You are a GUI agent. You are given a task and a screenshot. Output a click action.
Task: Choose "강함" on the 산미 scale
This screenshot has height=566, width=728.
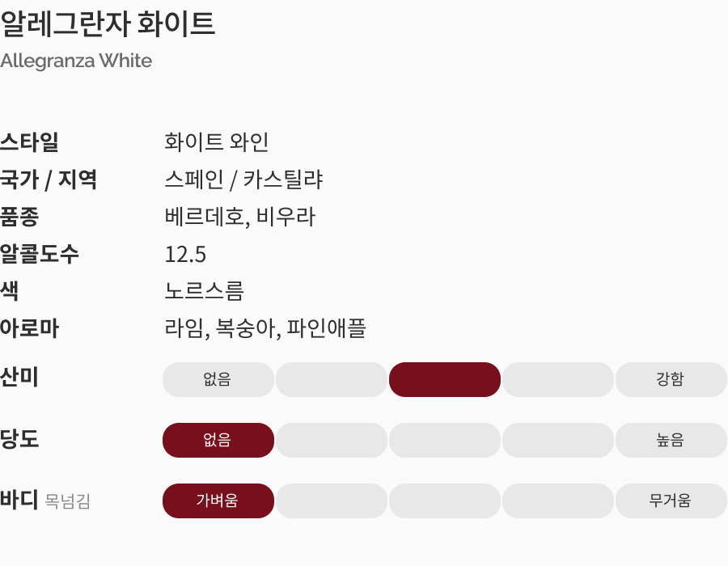pos(671,380)
